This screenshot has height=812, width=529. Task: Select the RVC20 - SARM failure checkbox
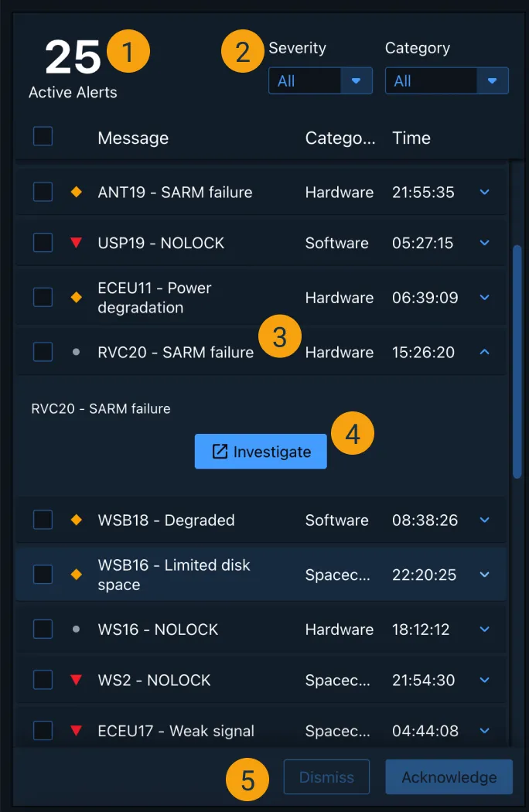(x=43, y=352)
